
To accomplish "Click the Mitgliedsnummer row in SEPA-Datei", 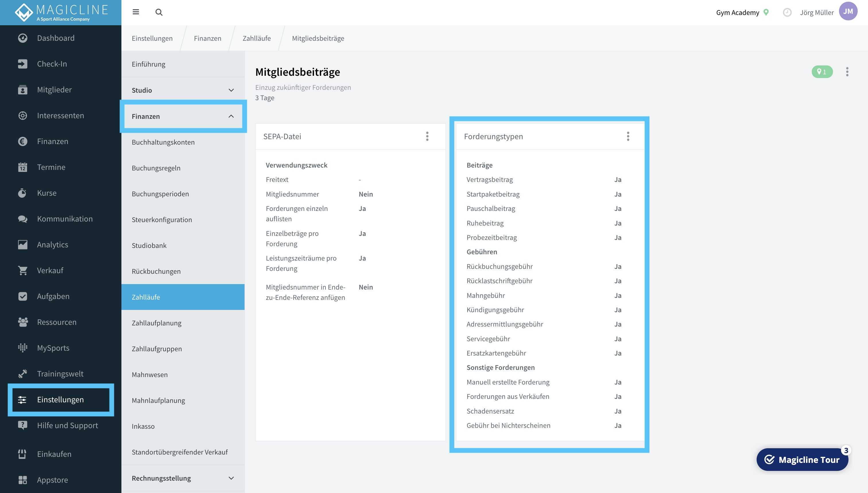I will pos(319,194).
